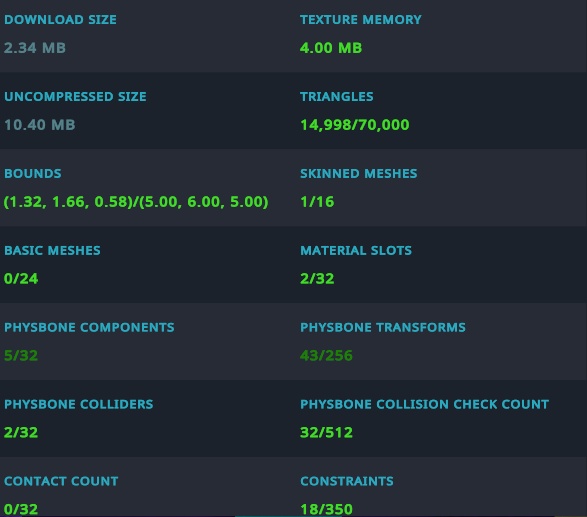This screenshot has width=587, height=517.
Task: Select the 4.00 MB texture memory value
Action: [x=331, y=48]
